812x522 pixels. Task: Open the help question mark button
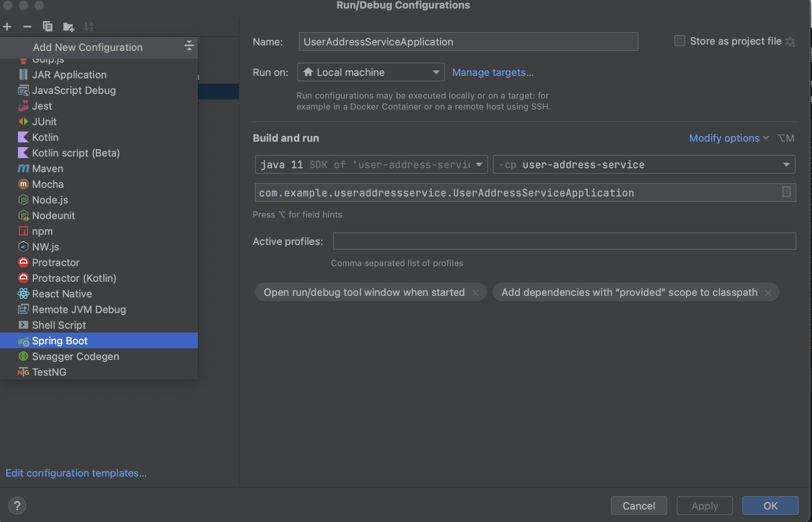tap(17, 505)
